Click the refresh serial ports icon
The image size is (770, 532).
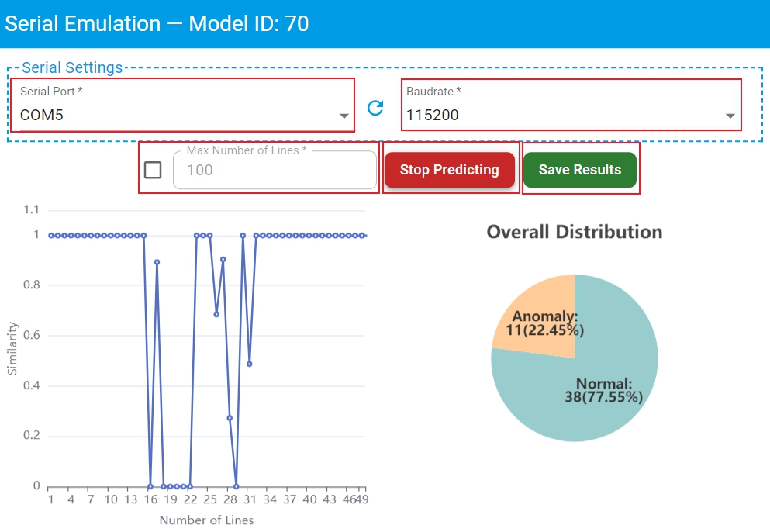pos(375,108)
